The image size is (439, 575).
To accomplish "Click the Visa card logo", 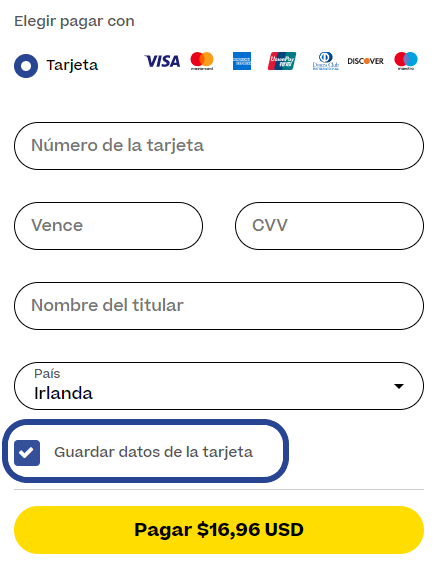I will pyautogui.click(x=162, y=61).
